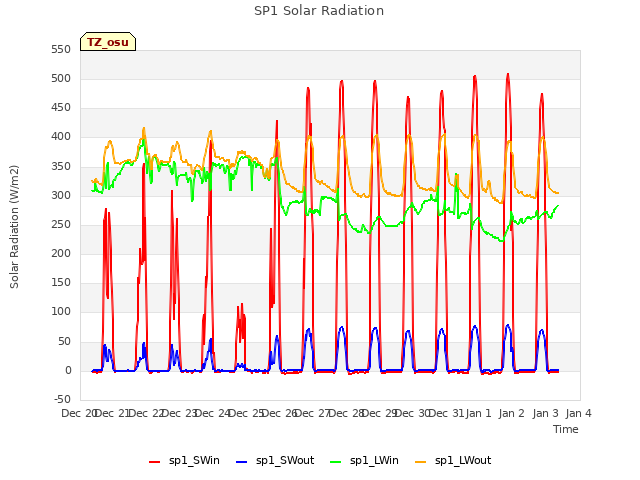The width and height of the screenshot is (640, 480).
Task: Click the 350 y-axis tick label
Action: click(61, 167)
